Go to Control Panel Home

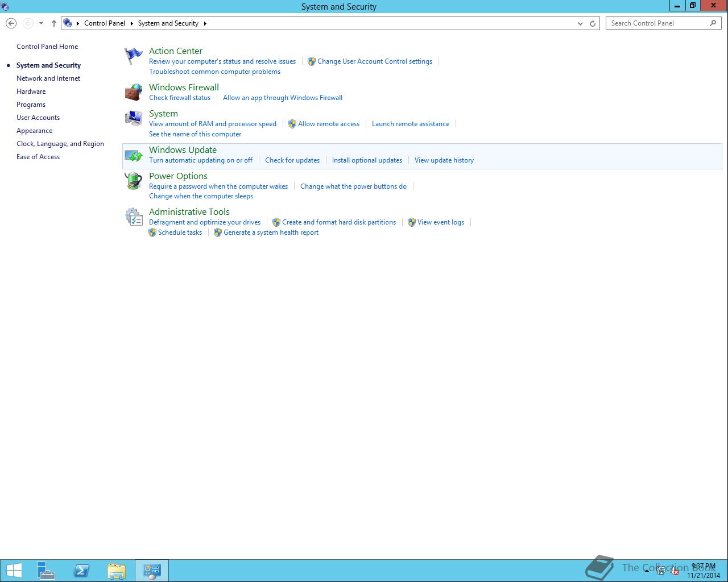click(x=47, y=47)
